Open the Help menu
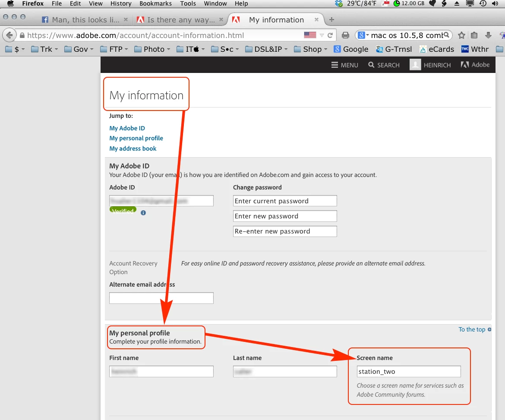This screenshot has width=505, height=420. [x=241, y=3]
